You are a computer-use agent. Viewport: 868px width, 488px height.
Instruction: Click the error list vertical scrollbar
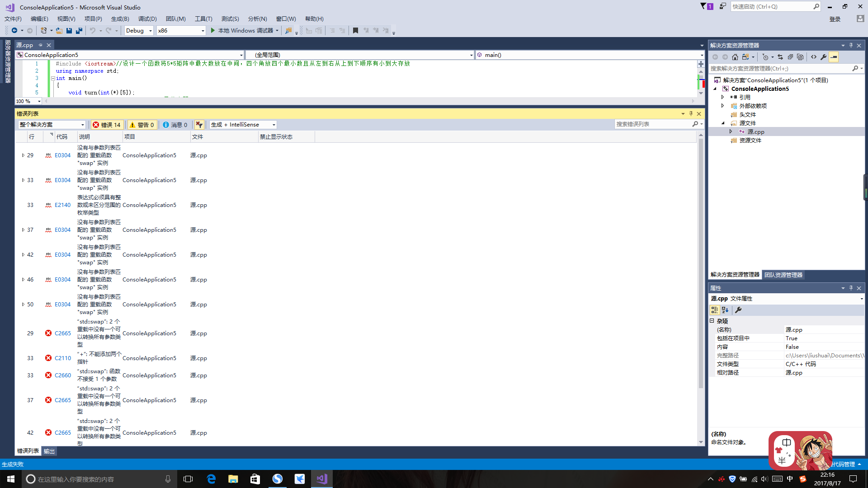pyautogui.click(x=701, y=289)
